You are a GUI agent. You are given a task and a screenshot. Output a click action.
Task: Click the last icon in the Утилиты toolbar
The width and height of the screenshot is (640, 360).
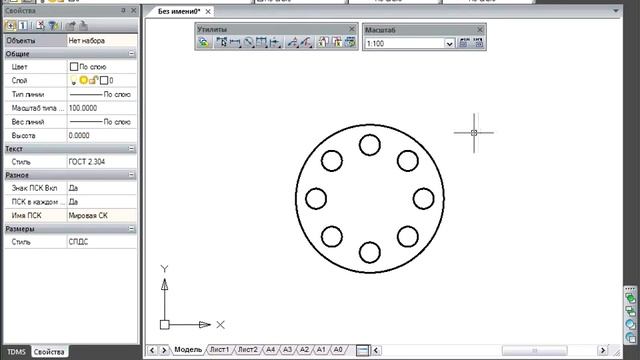350,42
